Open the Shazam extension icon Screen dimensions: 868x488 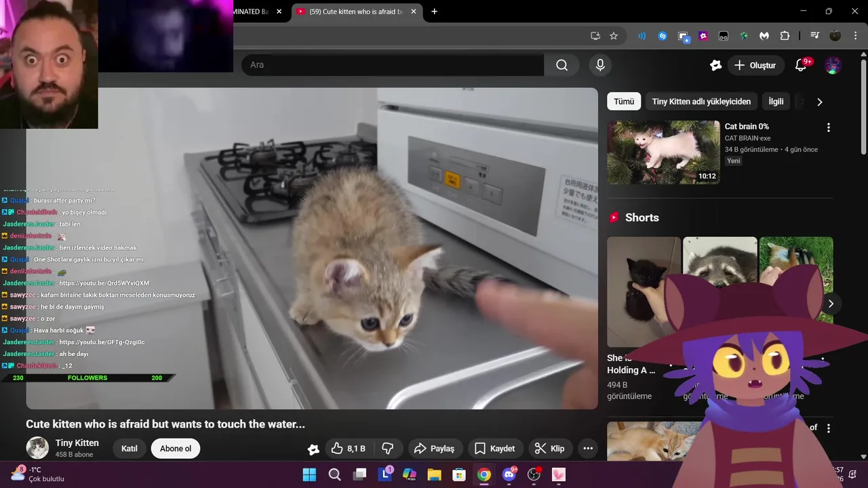coord(663,36)
